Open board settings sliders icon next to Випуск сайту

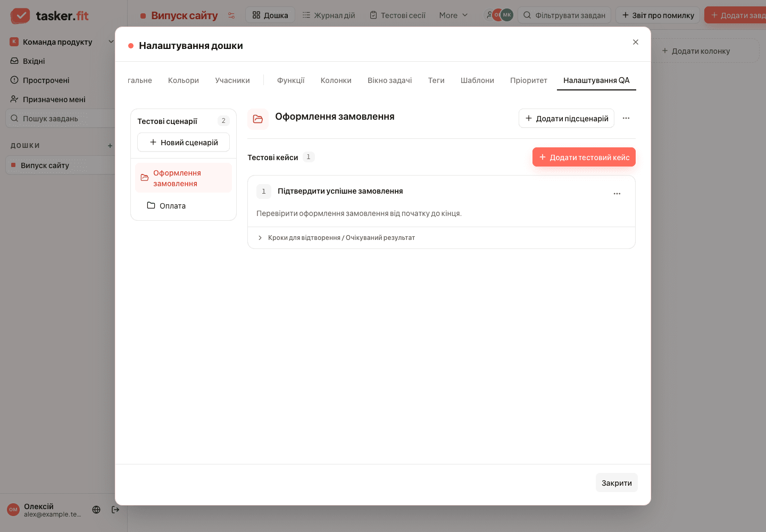pos(231,15)
